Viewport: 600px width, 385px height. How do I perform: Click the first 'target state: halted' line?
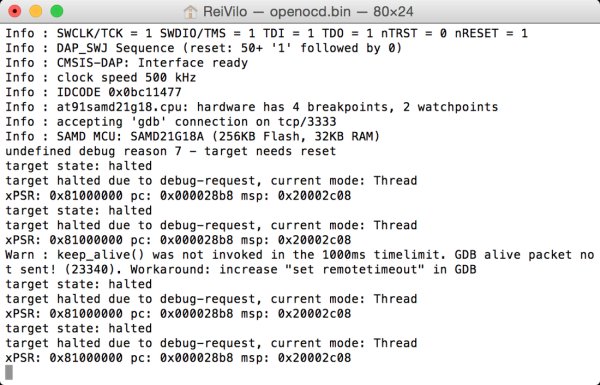coord(78,166)
